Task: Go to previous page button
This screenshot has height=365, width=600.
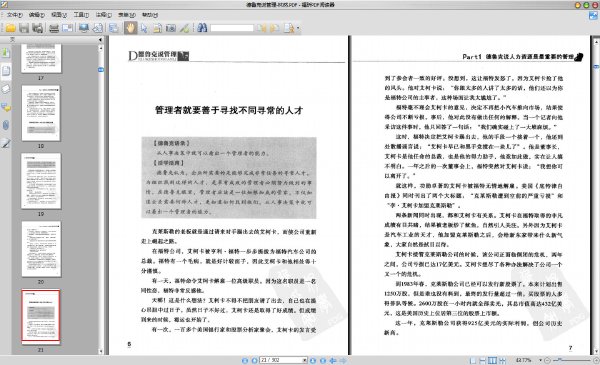Action: [254, 360]
